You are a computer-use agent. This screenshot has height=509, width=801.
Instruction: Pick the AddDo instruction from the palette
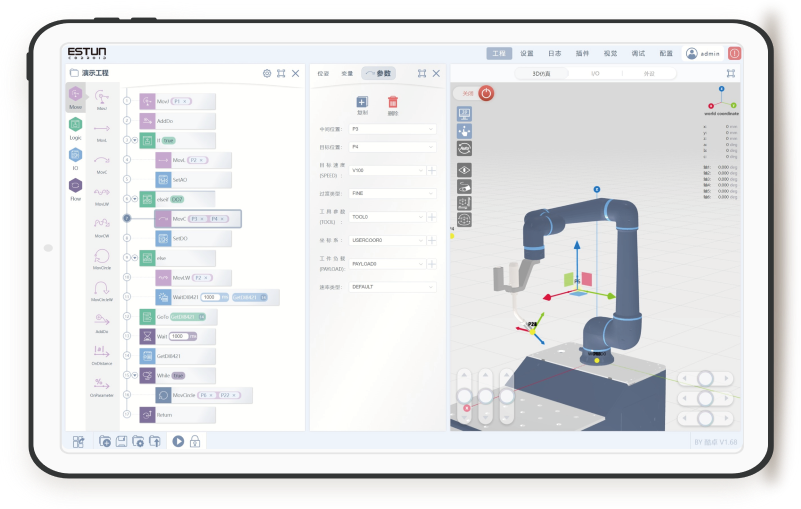point(102,323)
